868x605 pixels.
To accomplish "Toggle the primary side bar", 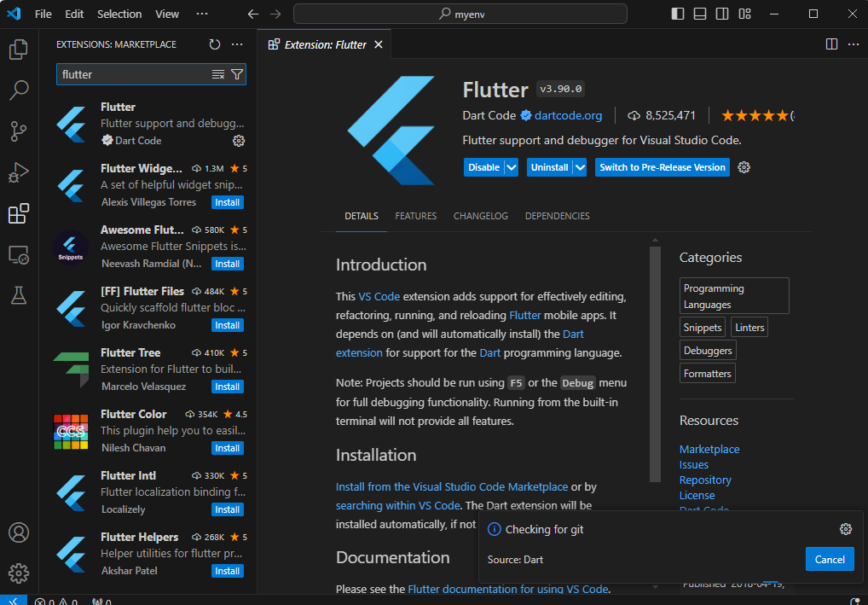I will (x=678, y=14).
